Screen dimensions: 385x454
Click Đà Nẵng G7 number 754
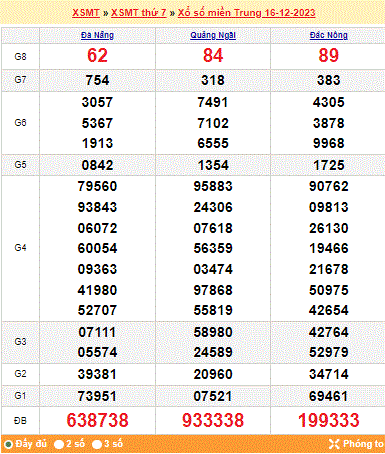coord(97,80)
